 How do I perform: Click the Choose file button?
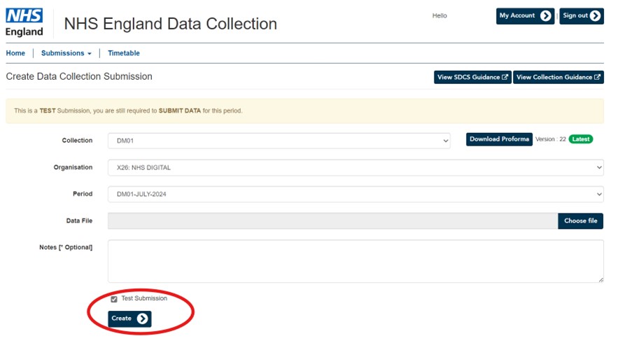(580, 221)
